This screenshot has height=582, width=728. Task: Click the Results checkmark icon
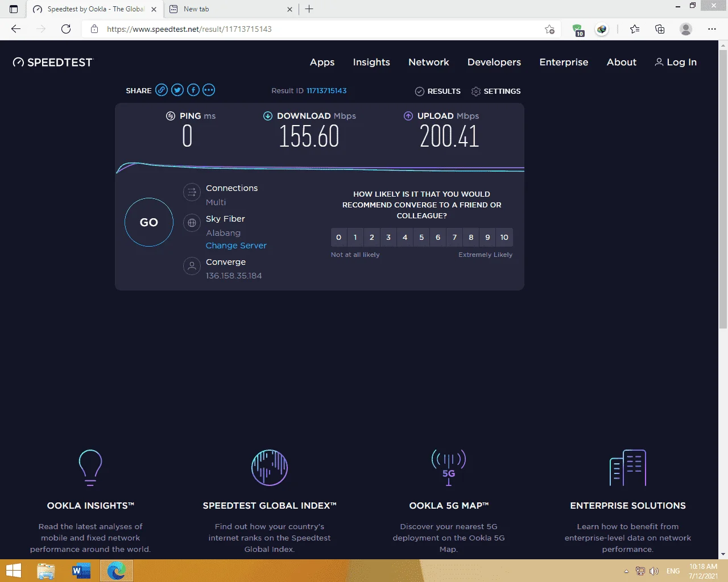coord(420,92)
